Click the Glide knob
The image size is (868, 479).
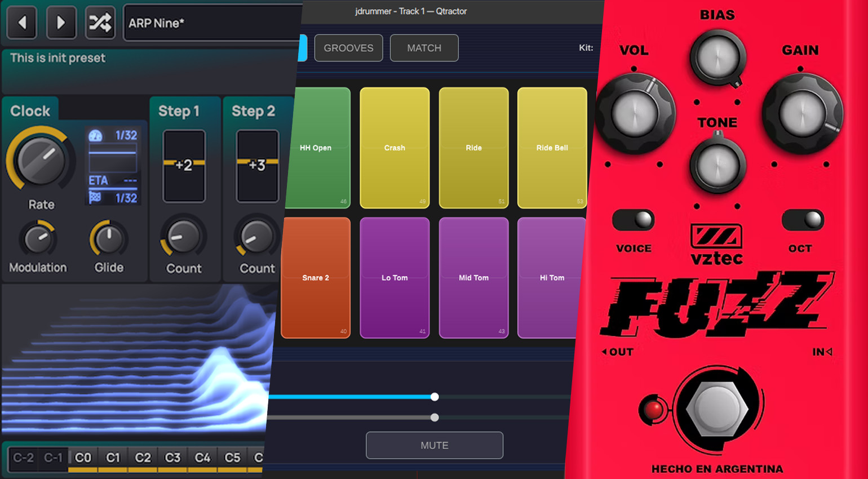pyautogui.click(x=109, y=239)
